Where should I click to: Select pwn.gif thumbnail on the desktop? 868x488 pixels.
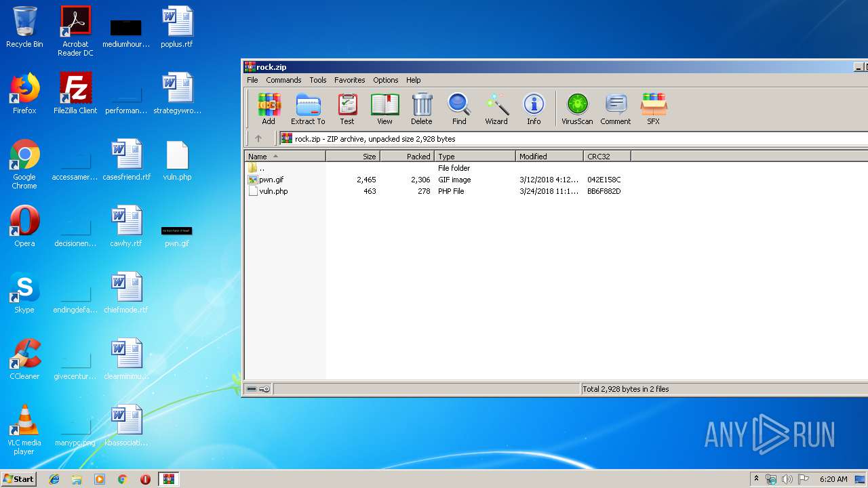coord(177,235)
